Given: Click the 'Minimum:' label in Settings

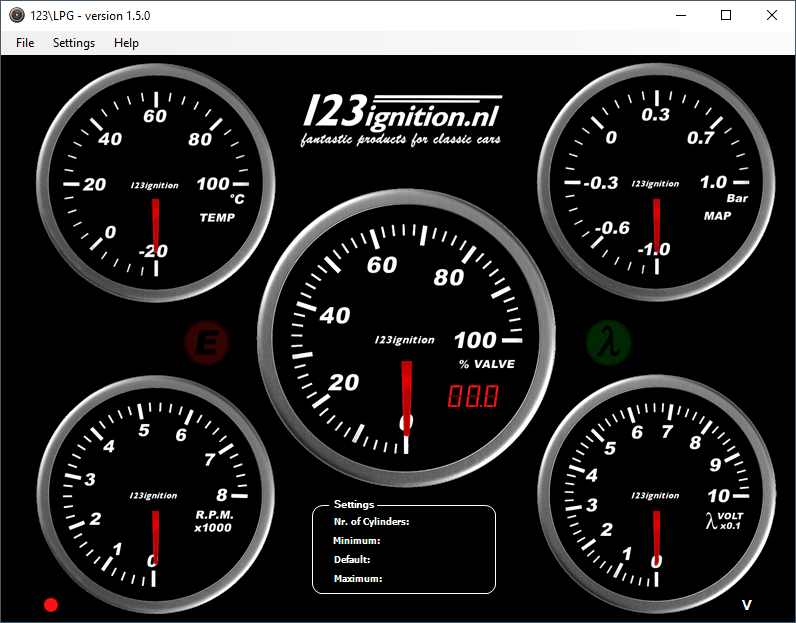Looking at the screenshot, I should click(356, 541).
